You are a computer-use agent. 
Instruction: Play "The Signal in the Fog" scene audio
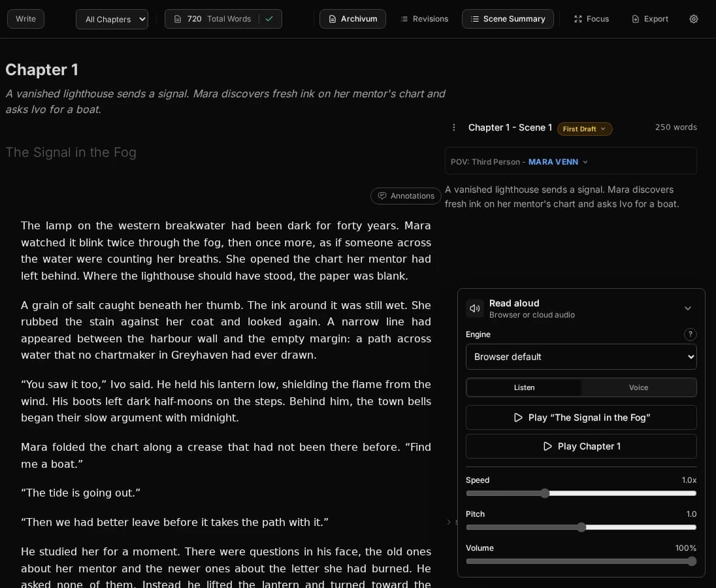click(x=581, y=417)
